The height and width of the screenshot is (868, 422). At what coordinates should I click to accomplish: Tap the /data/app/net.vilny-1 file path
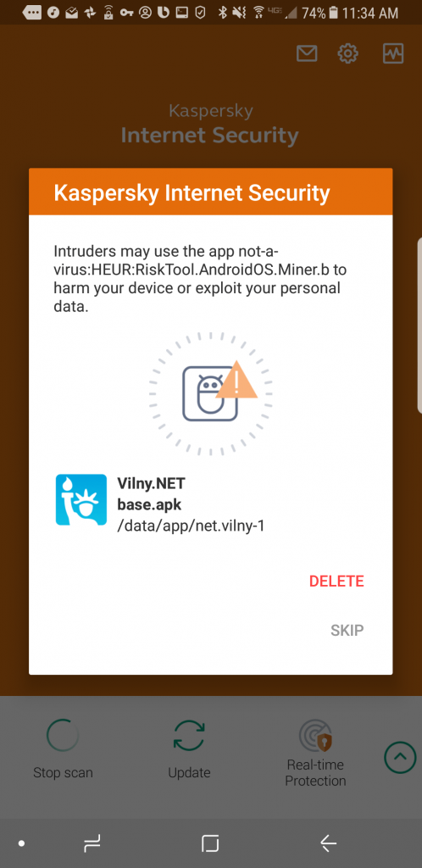point(191,526)
